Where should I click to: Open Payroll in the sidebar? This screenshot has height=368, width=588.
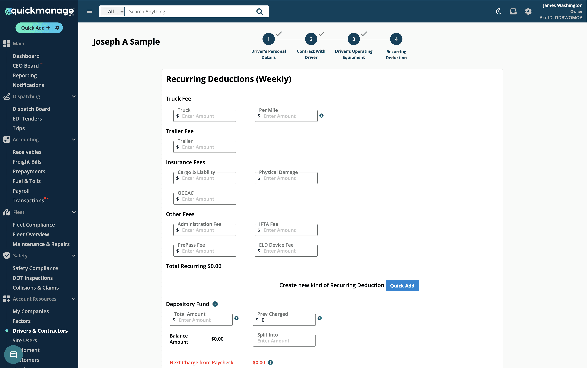[x=21, y=191]
